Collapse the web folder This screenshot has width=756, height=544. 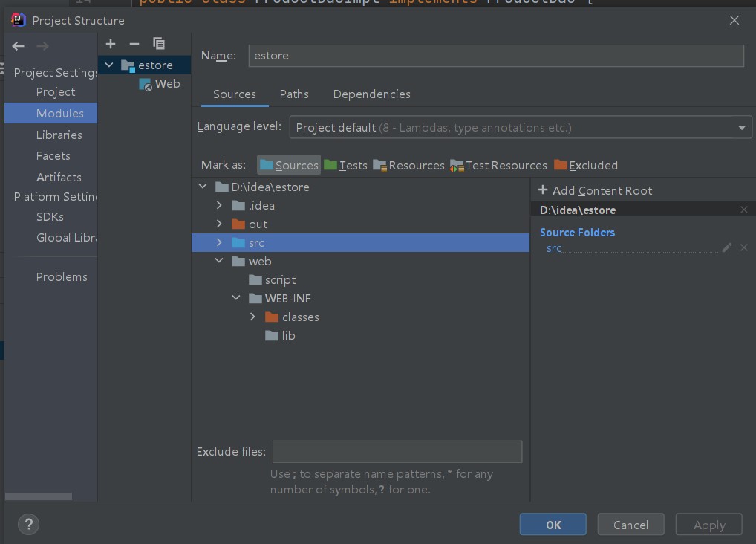coord(219,261)
